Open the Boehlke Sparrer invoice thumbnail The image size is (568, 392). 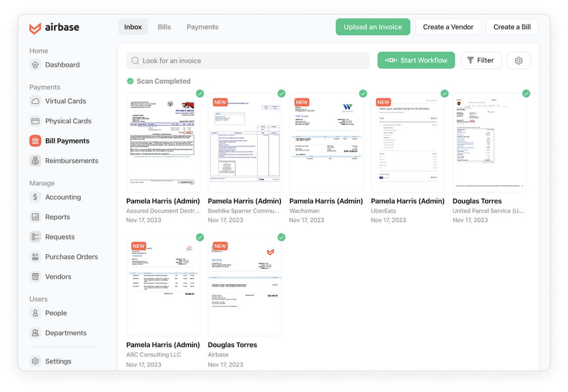click(245, 142)
